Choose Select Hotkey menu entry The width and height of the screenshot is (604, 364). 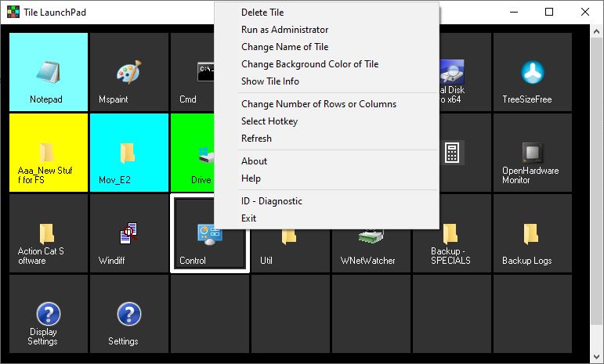click(269, 121)
